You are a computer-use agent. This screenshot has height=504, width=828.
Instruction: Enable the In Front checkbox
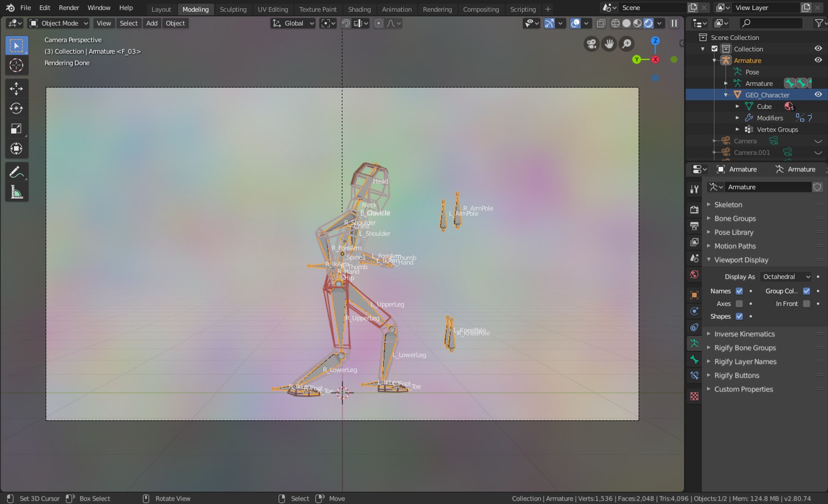click(x=807, y=304)
